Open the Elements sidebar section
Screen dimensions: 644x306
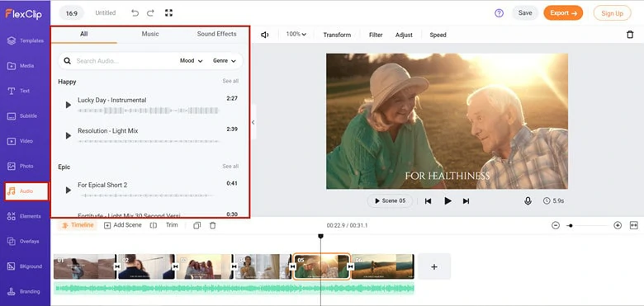(25, 216)
